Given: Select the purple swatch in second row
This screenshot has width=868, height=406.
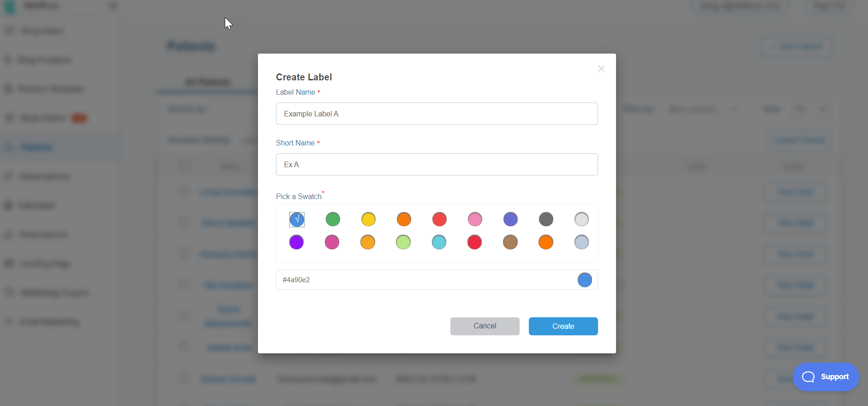Looking at the screenshot, I should click(x=296, y=242).
